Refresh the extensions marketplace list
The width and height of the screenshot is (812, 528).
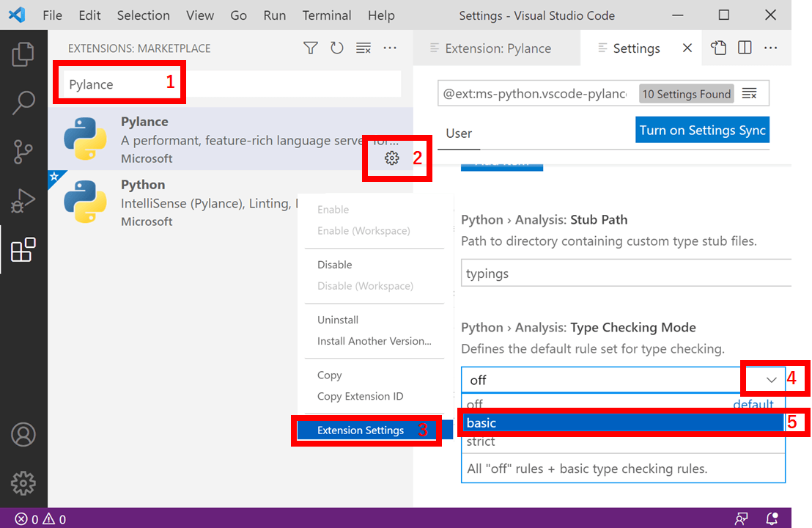point(336,47)
